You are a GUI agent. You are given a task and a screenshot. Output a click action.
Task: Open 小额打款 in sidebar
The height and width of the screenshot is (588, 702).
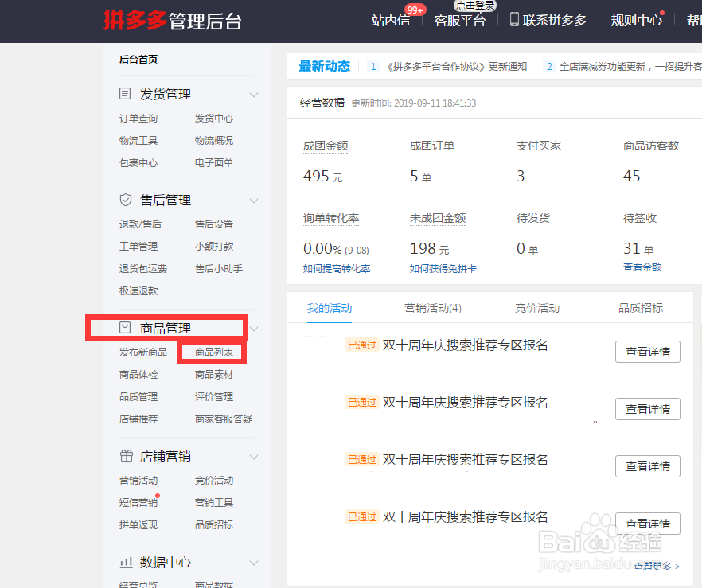[x=214, y=247]
